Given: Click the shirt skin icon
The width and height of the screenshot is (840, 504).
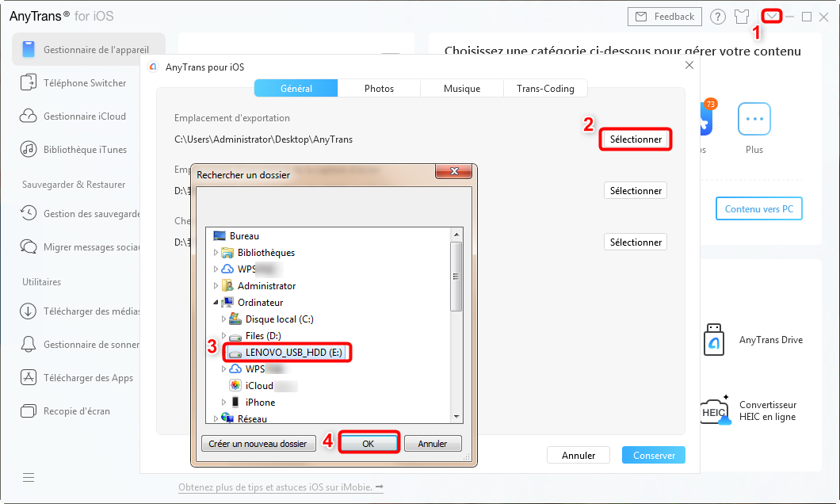Looking at the screenshot, I should [742, 17].
